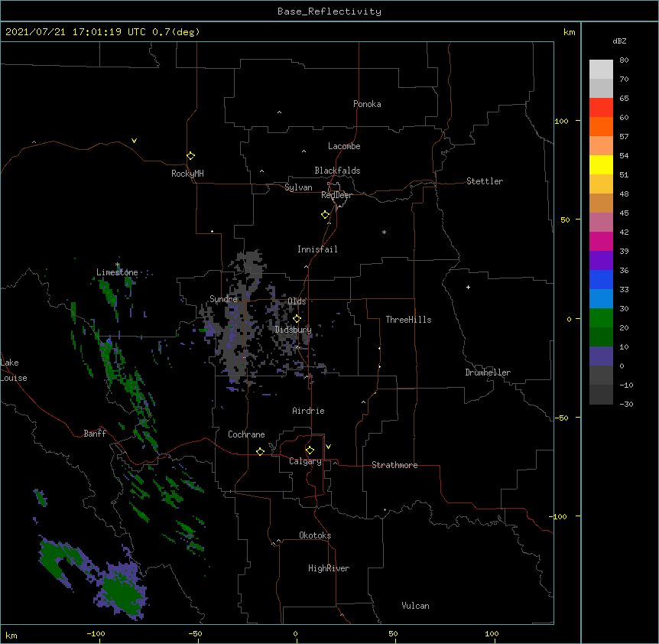Click the Airdrie city label
The width and height of the screenshot is (659, 644).
(x=309, y=411)
